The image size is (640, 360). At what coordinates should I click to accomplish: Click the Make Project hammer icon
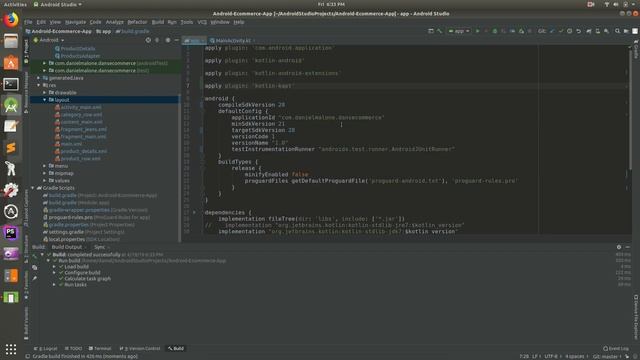[x=440, y=31]
